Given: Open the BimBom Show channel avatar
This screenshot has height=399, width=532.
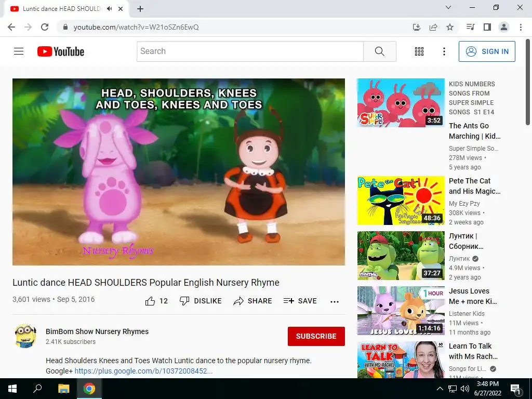Looking at the screenshot, I should click(25, 336).
